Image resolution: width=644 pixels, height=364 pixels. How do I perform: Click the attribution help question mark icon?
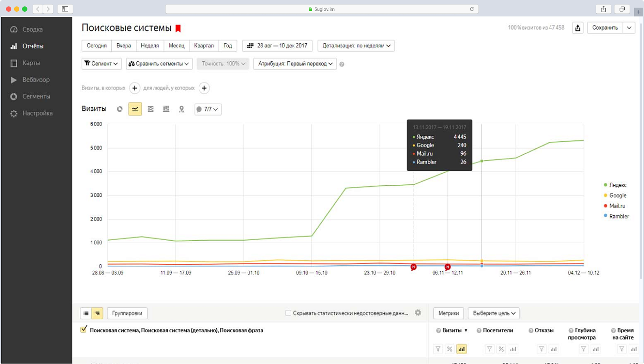coord(342,64)
